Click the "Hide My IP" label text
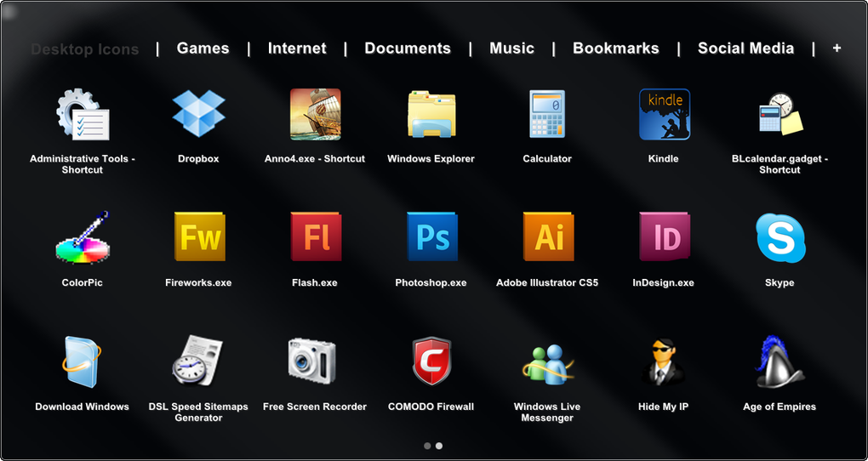Image resolution: width=868 pixels, height=461 pixels. point(663,407)
